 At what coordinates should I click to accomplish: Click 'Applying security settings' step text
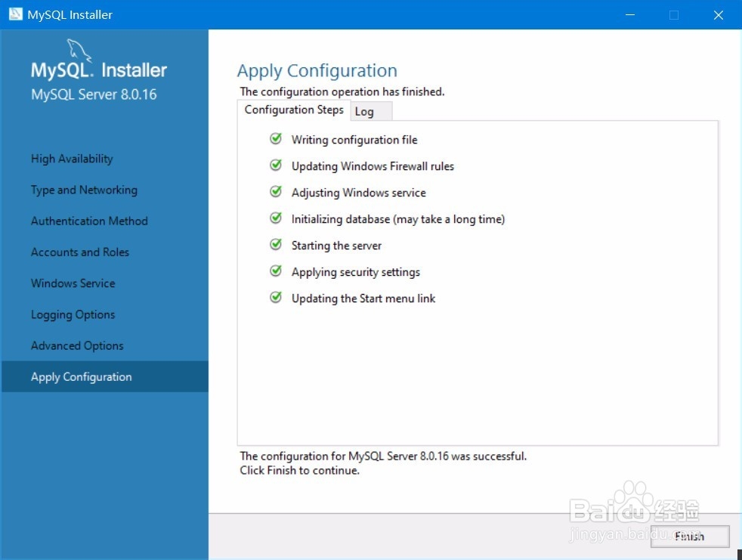tap(356, 272)
